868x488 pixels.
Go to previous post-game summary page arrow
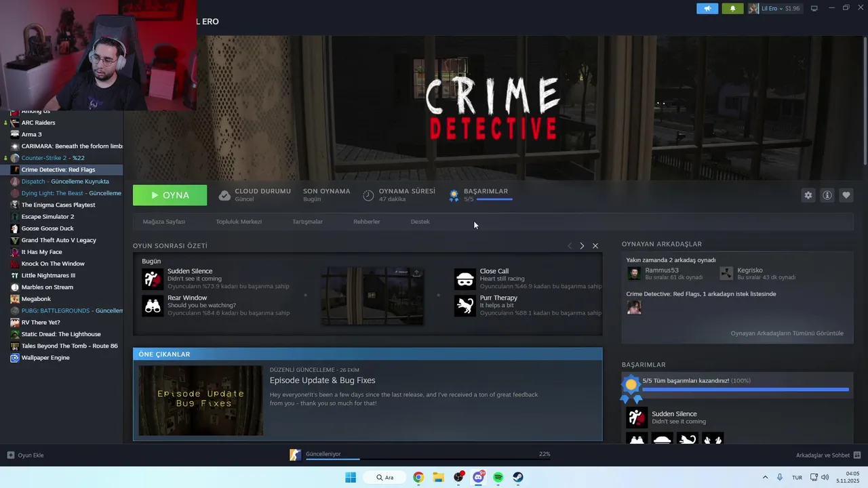click(570, 246)
